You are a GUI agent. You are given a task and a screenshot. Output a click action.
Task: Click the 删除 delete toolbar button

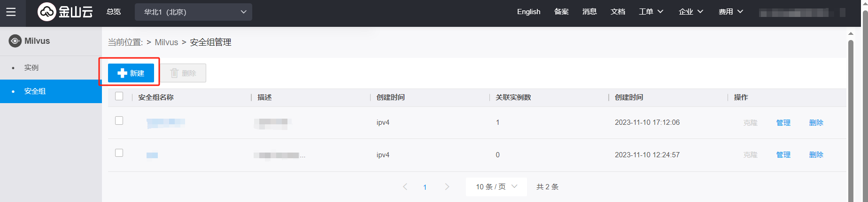(x=183, y=73)
